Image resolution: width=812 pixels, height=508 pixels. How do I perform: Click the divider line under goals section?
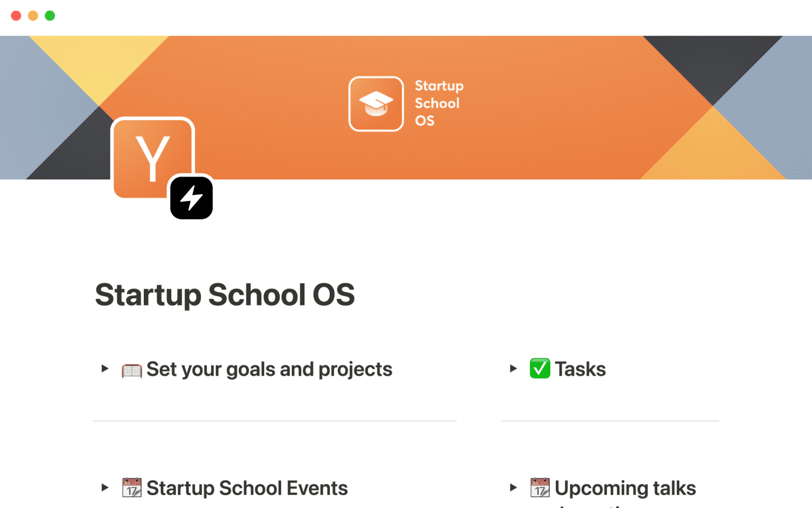coord(274,421)
